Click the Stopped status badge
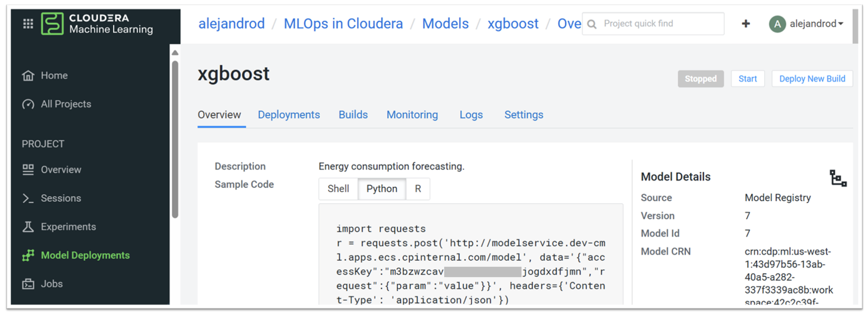 coord(701,79)
